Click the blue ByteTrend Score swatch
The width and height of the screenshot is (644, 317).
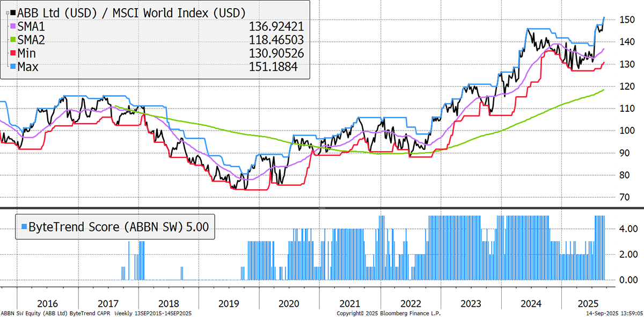point(24,228)
